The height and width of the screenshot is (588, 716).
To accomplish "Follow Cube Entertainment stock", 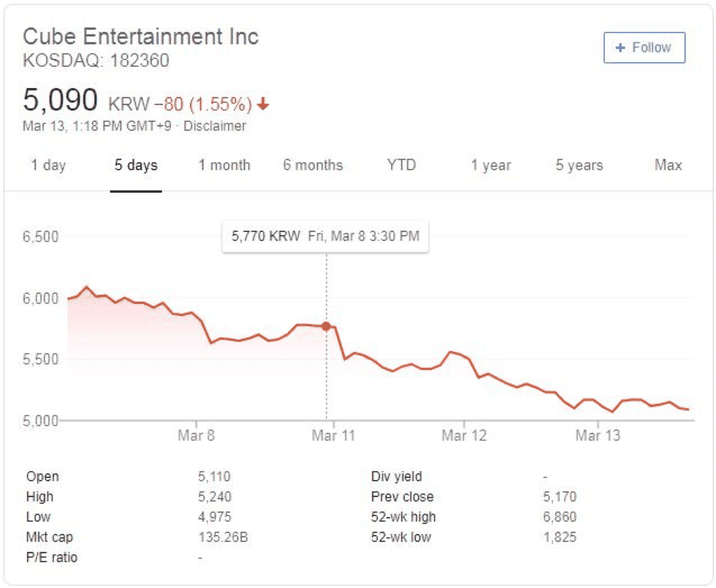I will (644, 48).
